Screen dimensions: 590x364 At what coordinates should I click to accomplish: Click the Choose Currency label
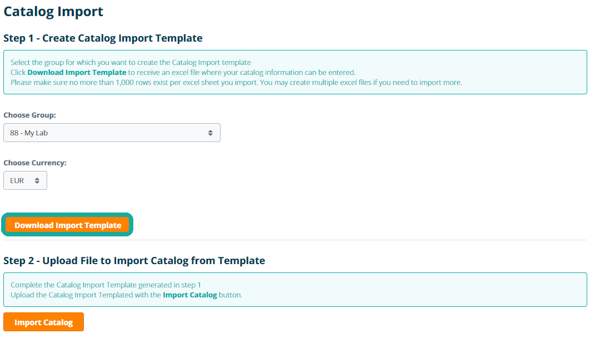(x=35, y=163)
